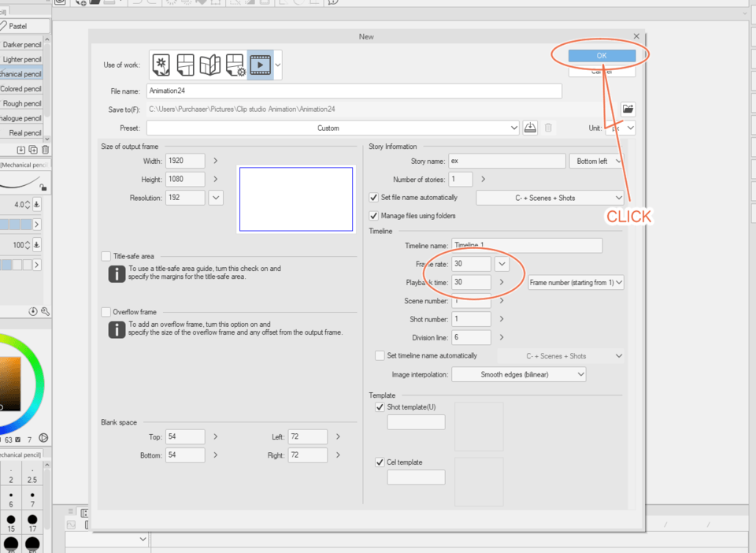Click the import sub tool icon

[20, 150]
